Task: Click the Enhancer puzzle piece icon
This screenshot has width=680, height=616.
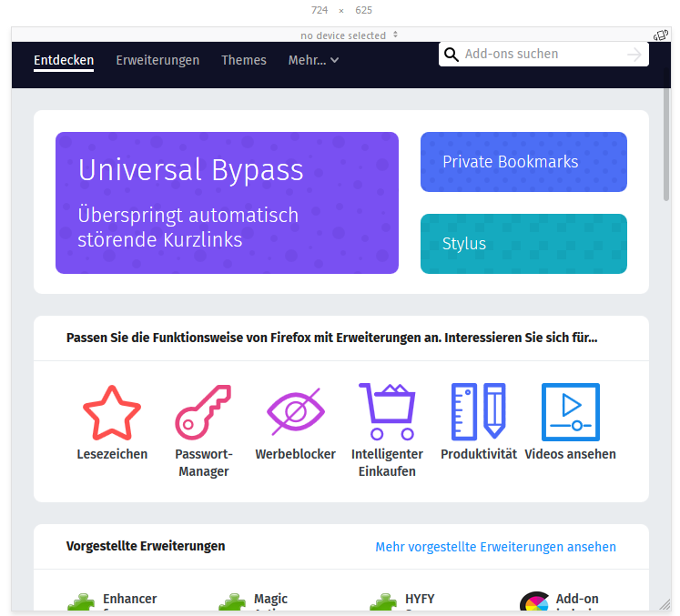Action: (x=81, y=601)
